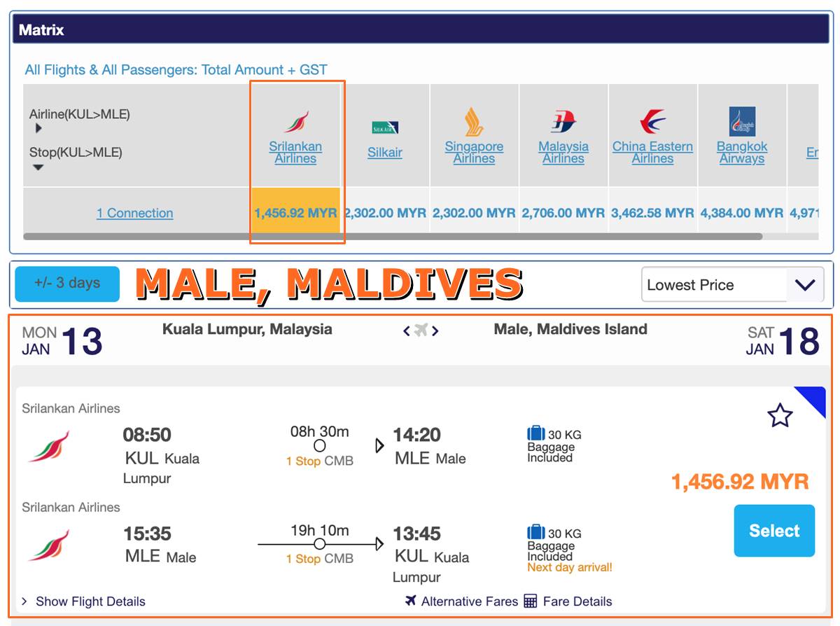Open the China Eastern Airlines link
Viewport: 840px width, 626px height.
click(x=652, y=153)
